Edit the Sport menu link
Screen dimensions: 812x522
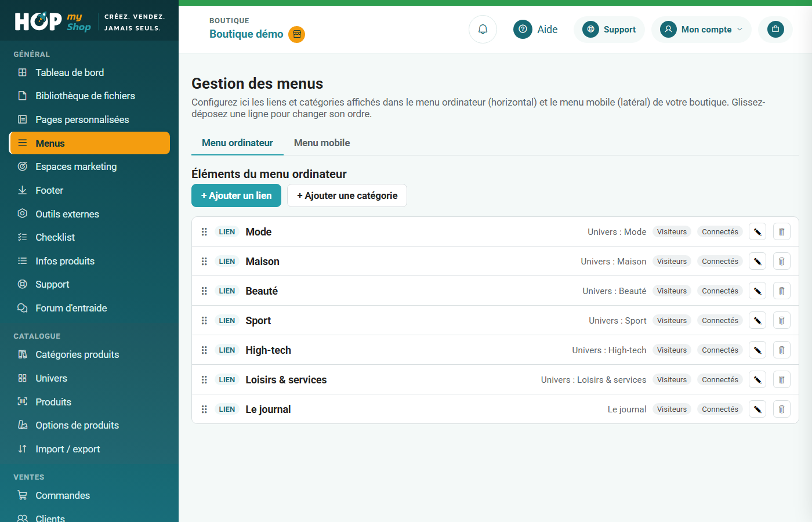(x=757, y=320)
